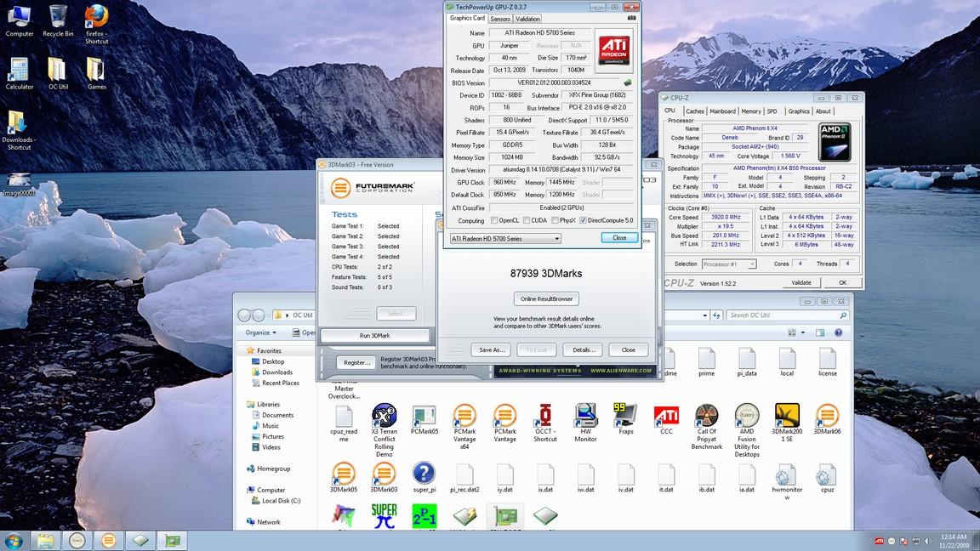The image size is (980, 551).
Task: Select the 3DMark05 shortcut icon
Action: point(343,478)
